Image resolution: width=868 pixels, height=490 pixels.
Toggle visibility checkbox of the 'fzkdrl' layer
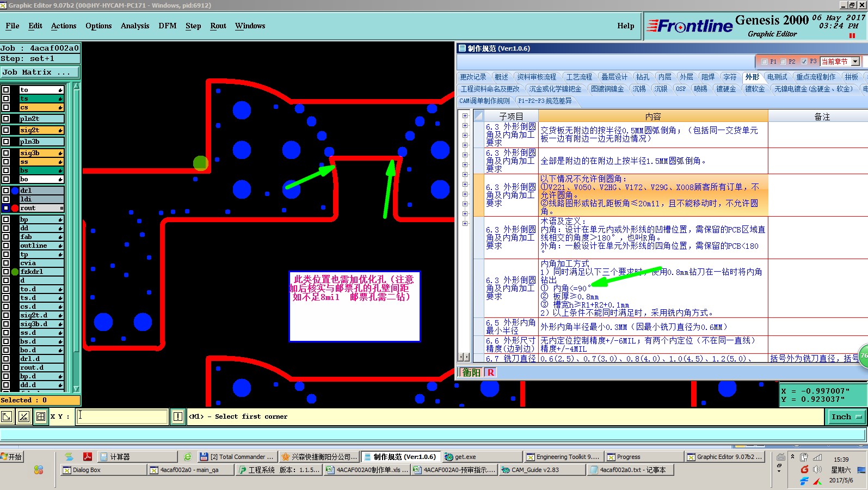tap(6, 272)
